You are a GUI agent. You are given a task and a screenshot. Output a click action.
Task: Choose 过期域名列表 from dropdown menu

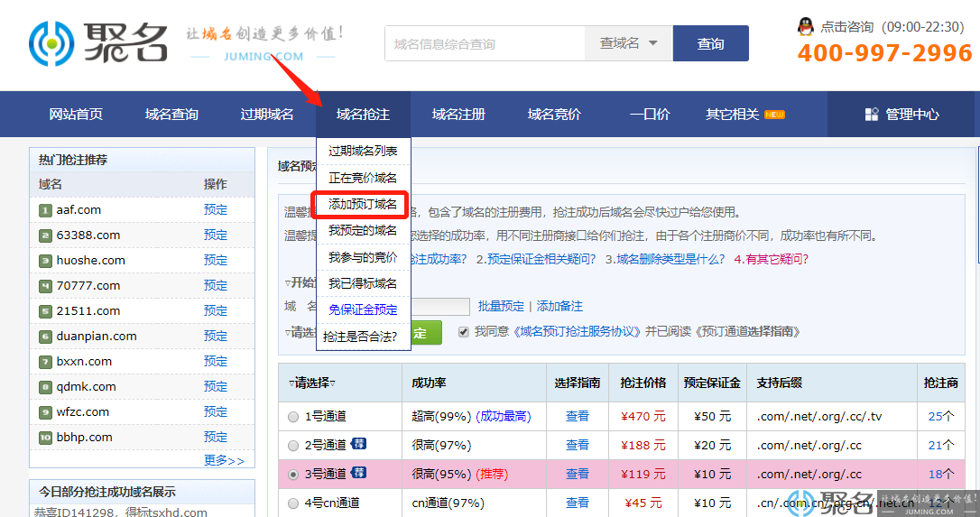click(x=363, y=151)
